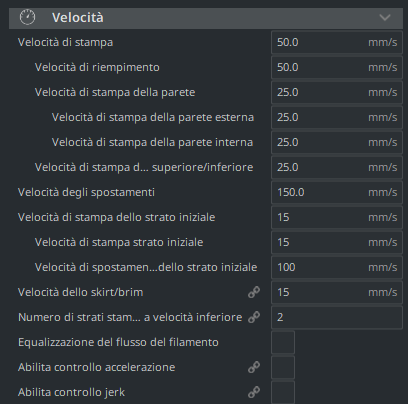This screenshot has width=408, height=404.
Task: Edit Velocità di stampa value field
Action: [x=337, y=42]
